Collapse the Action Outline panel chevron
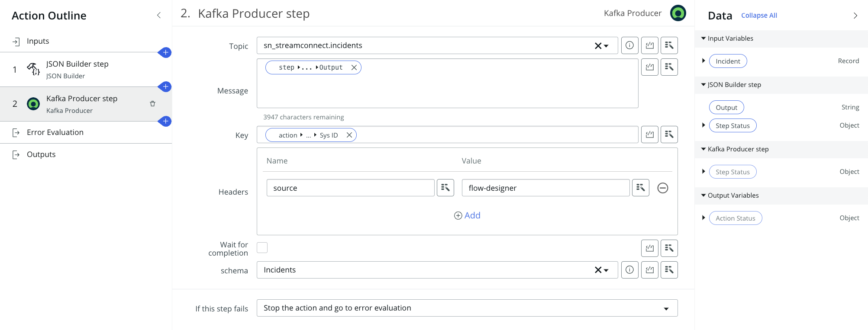Image resolution: width=868 pixels, height=330 pixels. point(159,16)
